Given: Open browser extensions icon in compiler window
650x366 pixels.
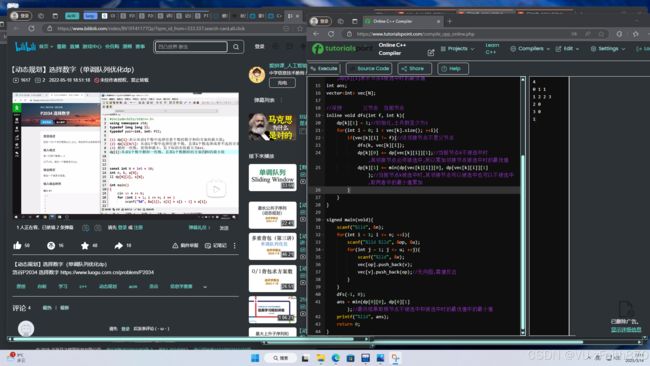Looking at the screenshot, I should point(619,34).
